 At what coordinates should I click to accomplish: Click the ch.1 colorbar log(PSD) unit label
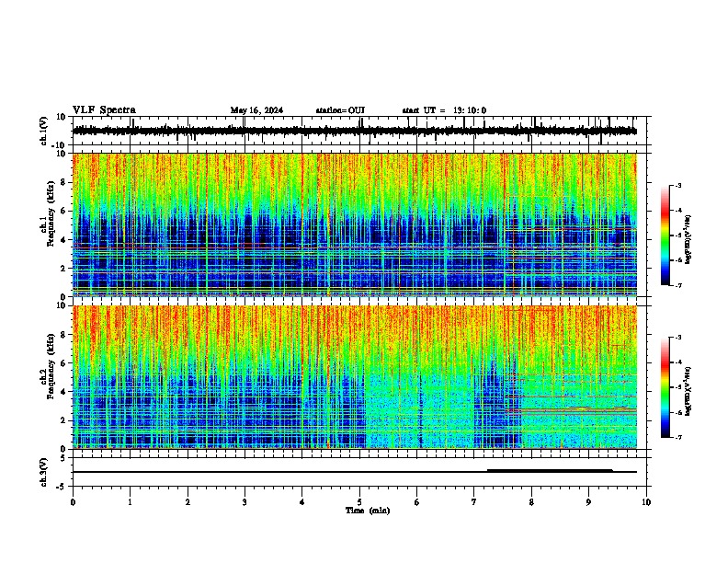click(x=688, y=239)
